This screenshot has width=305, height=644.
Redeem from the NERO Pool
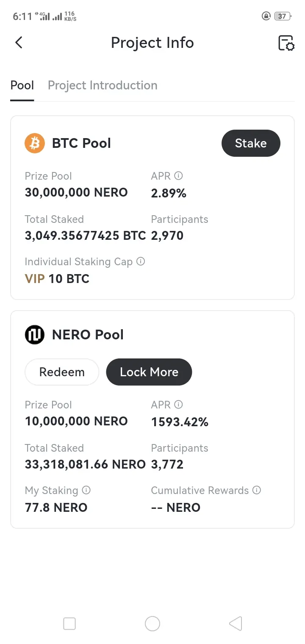click(x=62, y=372)
